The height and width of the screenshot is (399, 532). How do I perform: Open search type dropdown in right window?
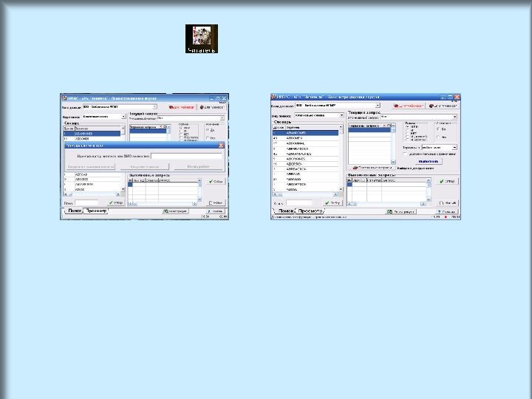coord(341,115)
